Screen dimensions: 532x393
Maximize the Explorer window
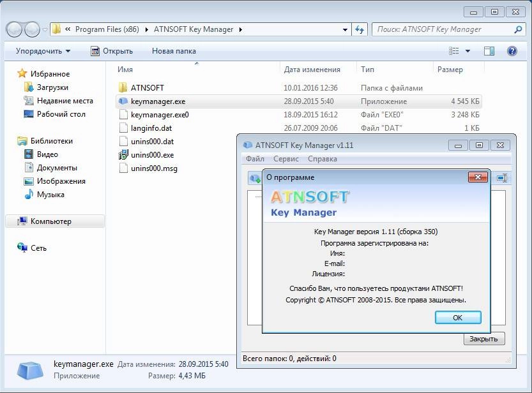495,12
